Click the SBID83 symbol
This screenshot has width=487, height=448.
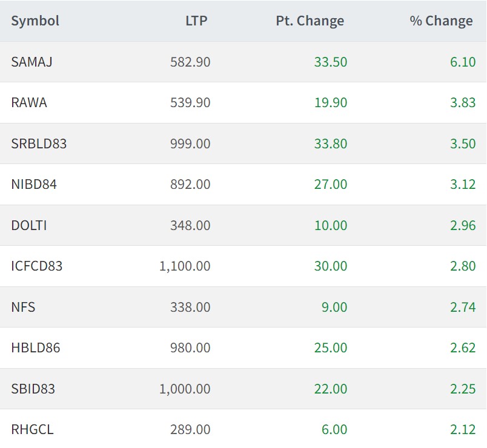pos(33,389)
